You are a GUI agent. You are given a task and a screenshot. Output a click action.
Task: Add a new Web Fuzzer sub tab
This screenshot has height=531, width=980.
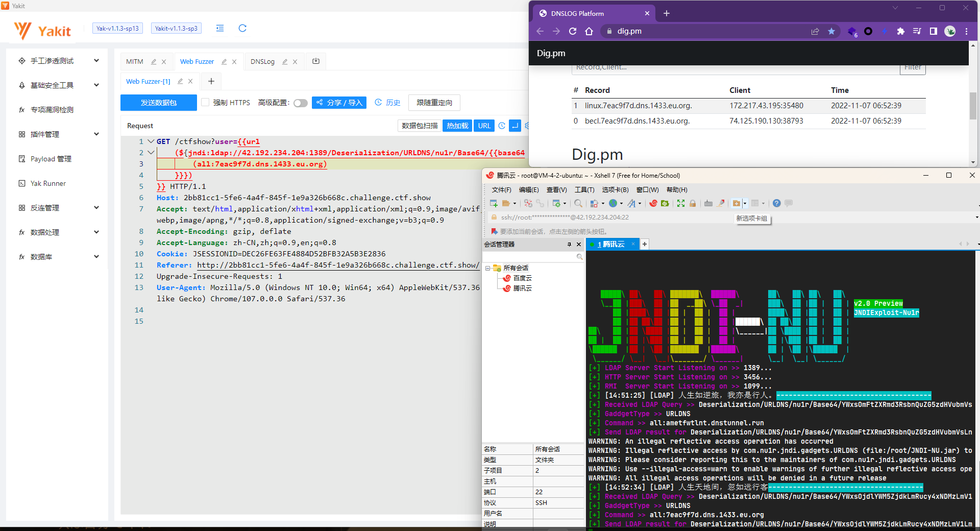point(211,81)
